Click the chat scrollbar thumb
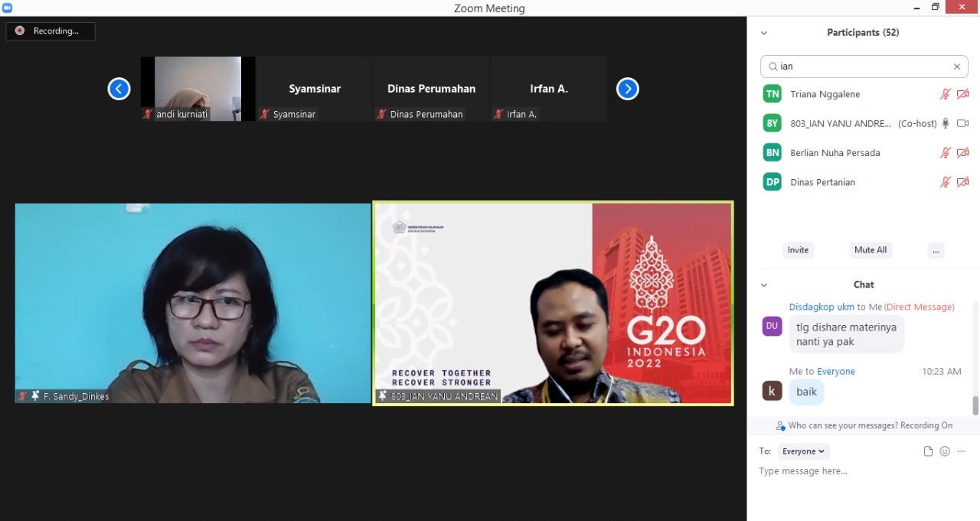The height and width of the screenshot is (521, 980). [x=975, y=405]
